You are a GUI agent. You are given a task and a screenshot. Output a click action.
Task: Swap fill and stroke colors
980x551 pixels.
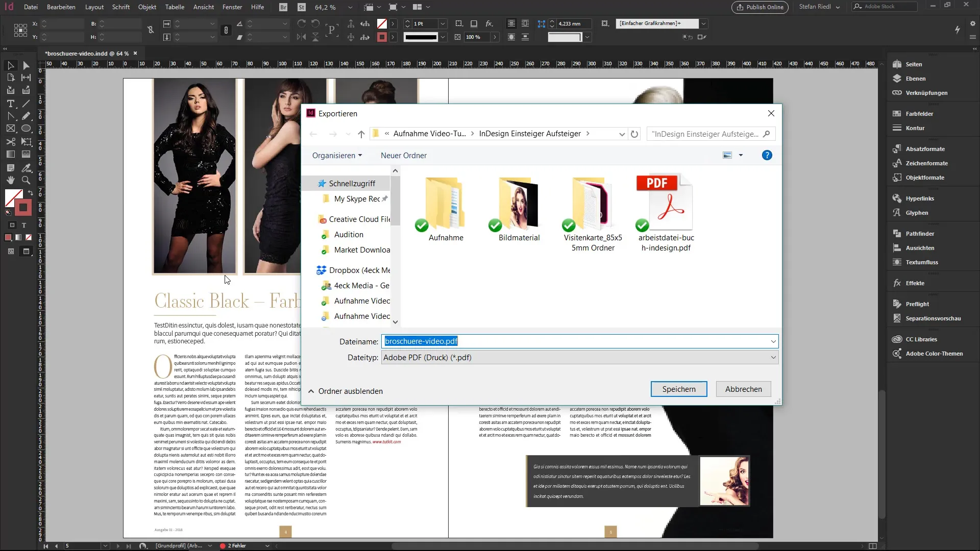coord(31,193)
